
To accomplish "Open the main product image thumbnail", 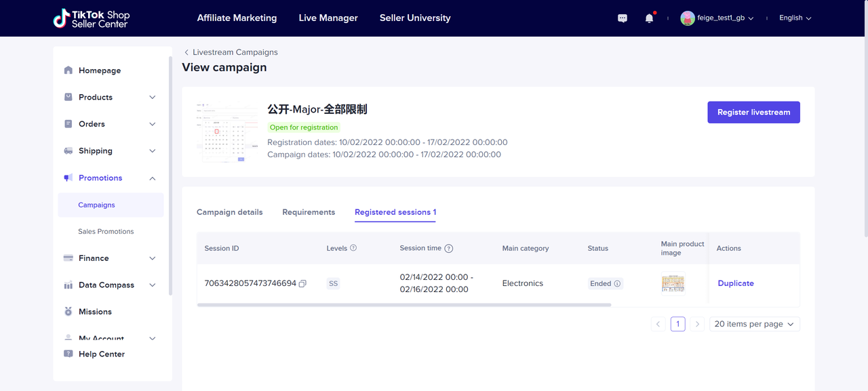I will pyautogui.click(x=673, y=283).
